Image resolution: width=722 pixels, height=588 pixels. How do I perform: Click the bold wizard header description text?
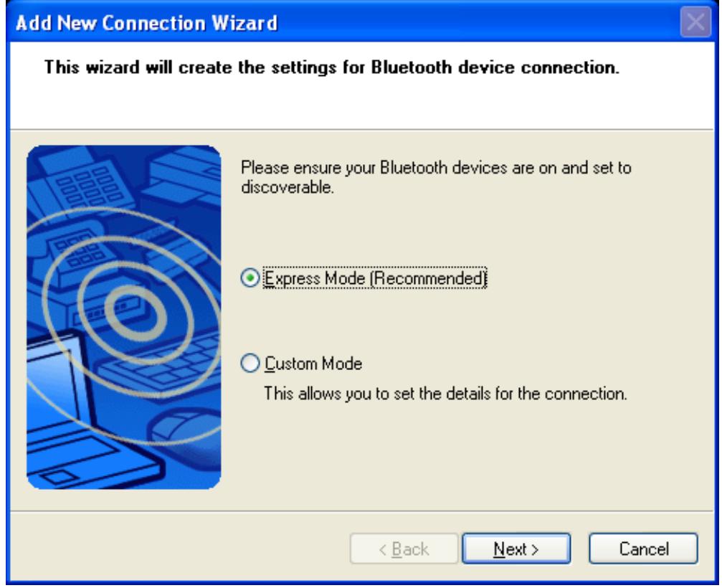point(331,67)
